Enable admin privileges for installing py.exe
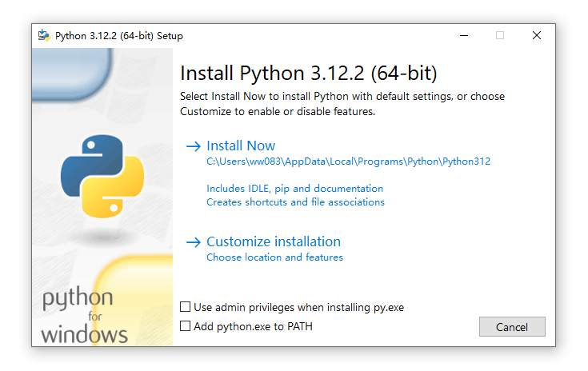The image size is (588, 371). [186, 307]
